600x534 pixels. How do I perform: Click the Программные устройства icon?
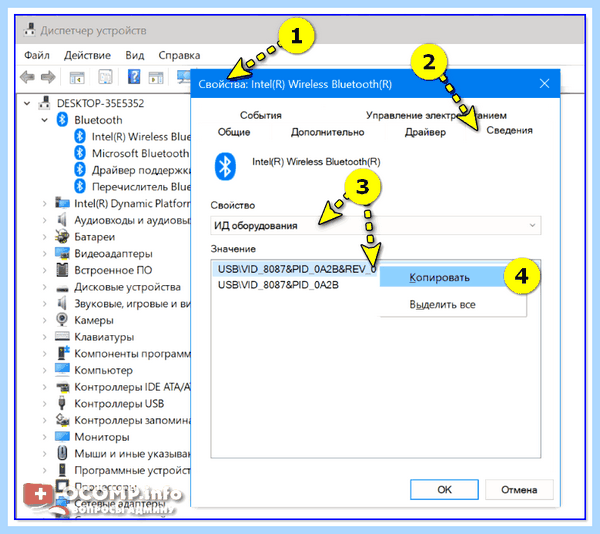[62, 470]
